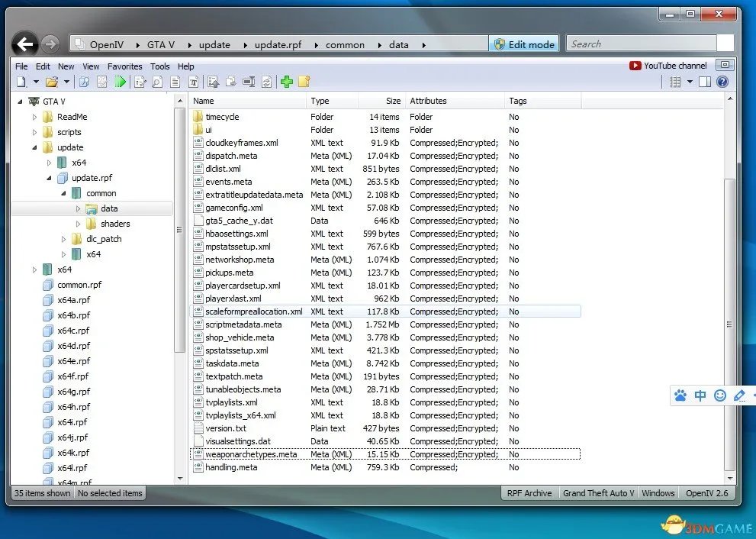Click the new file page icon

click(21, 82)
